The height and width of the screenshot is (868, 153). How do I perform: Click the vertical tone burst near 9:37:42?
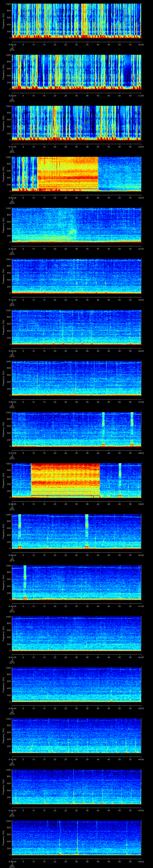[x=103, y=429]
